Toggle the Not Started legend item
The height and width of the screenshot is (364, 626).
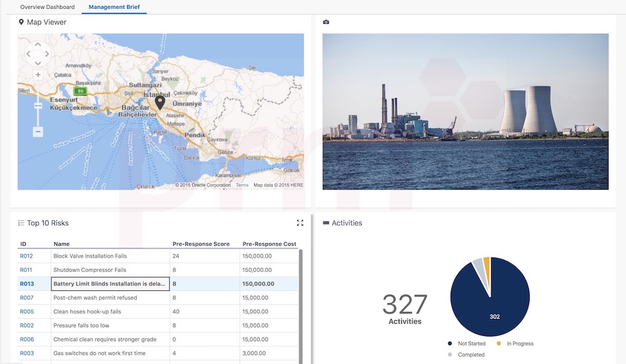point(471,343)
